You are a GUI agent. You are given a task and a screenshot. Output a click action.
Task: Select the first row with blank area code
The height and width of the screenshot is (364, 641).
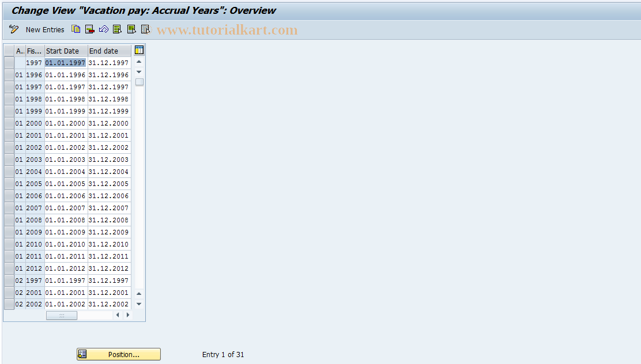(x=9, y=63)
